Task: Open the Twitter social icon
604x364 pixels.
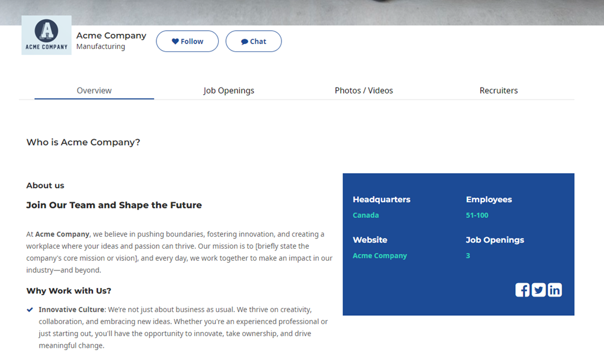Action: 539,290
